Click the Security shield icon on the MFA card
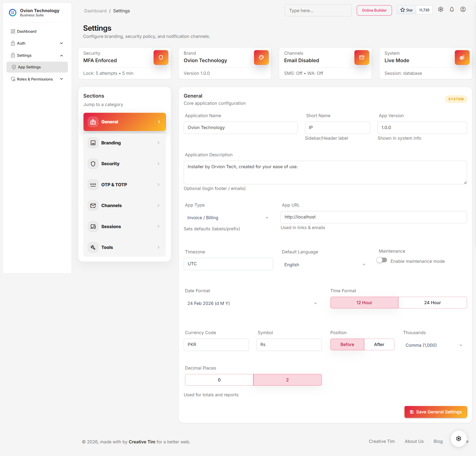The width and height of the screenshot is (476, 456). (161, 57)
